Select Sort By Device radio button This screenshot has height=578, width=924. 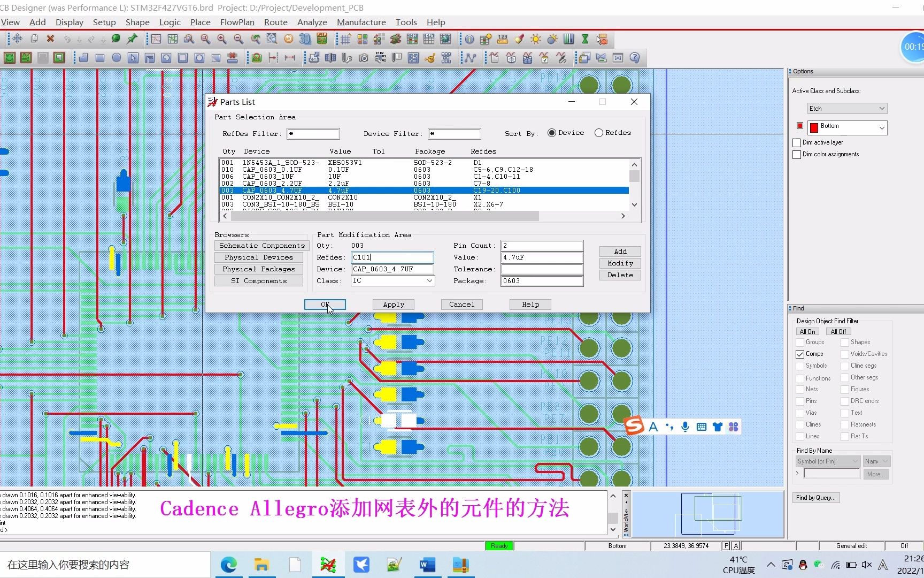point(552,133)
